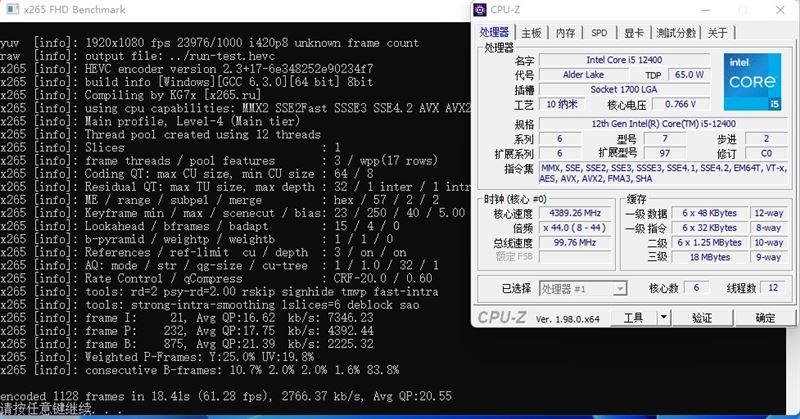Screen dimensions: 800x419
Task: Click the 工具 button
Action: 634,318
